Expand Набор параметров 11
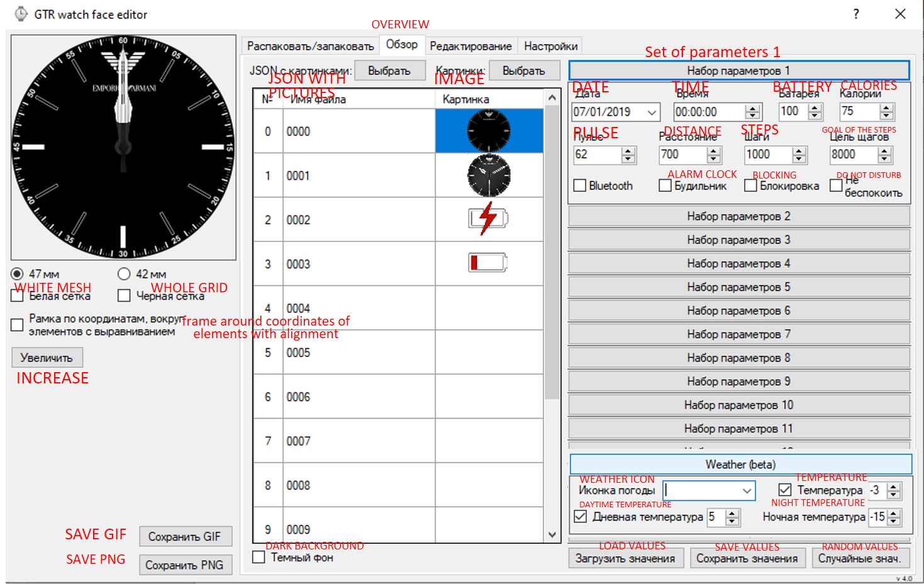The height and width of the screenshot is (584, 924). click(x=739, y=429)
